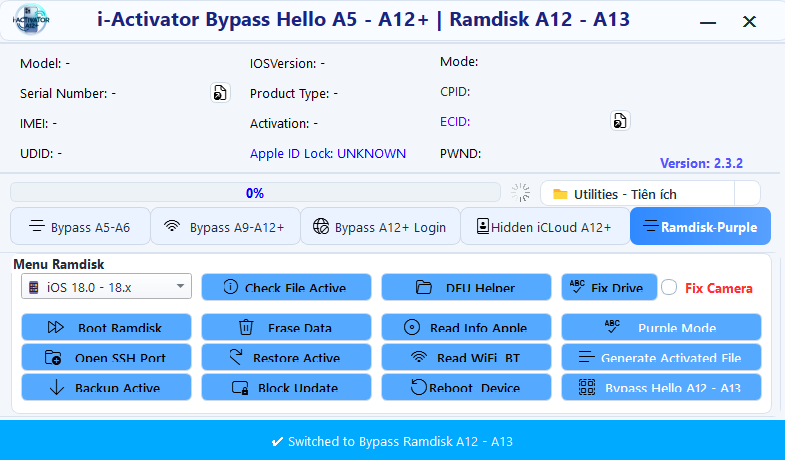Click the restore arrow icon on Restore Active
Image resolution: width=785 pixels, height=460 pixels.
tap(235, 356)
